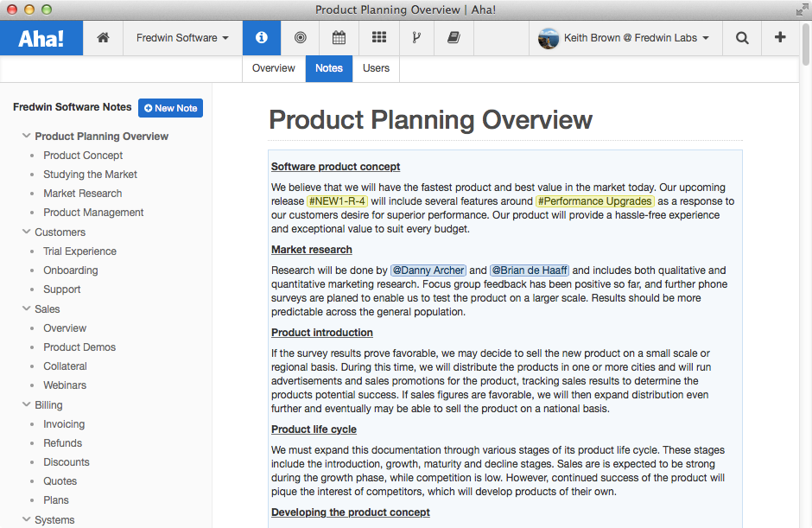Open the Product Management note
The image size is (812, 528).
pyautogui.click(x=93, y=213)
